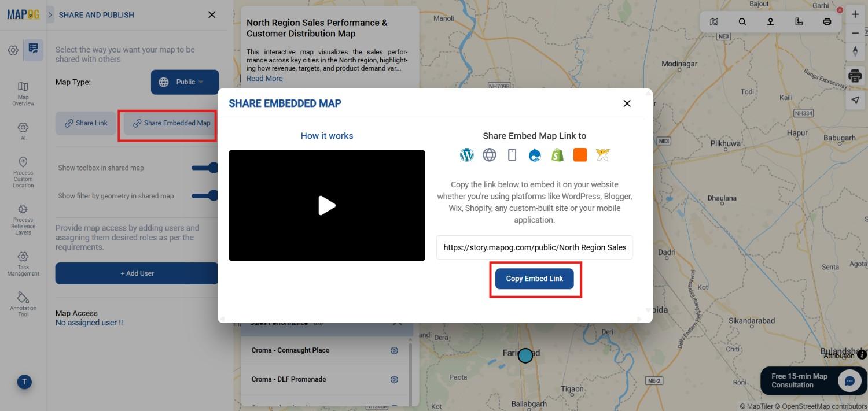Click the Wix platform icon
This screenshot has height=411, width=868.
(603, 155)
